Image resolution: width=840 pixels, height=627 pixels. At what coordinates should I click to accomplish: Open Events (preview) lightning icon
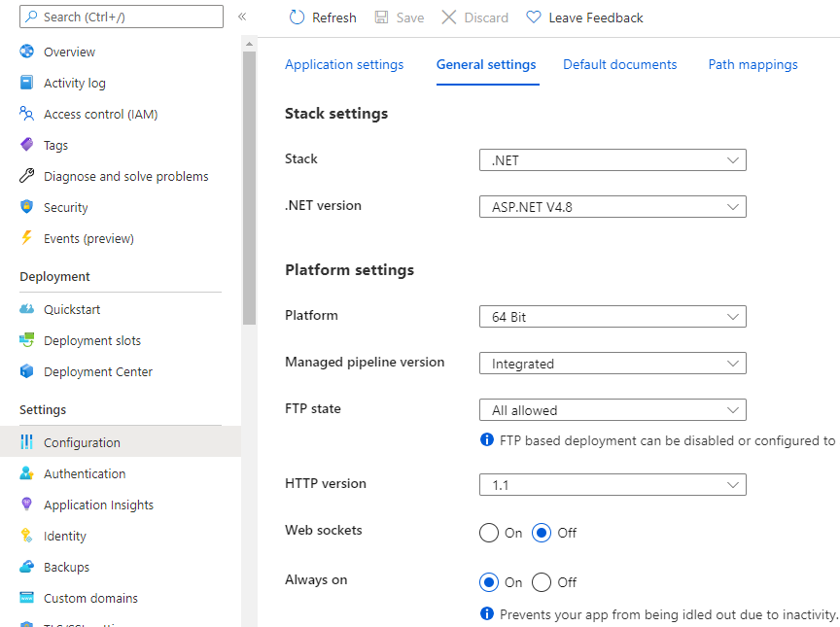click(27, 238)
